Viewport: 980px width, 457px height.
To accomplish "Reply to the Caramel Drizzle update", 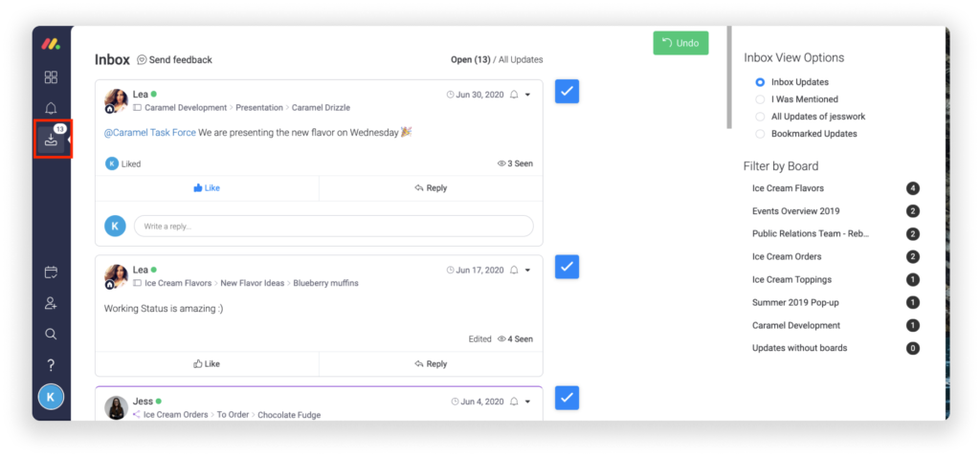I will [431, 188].
